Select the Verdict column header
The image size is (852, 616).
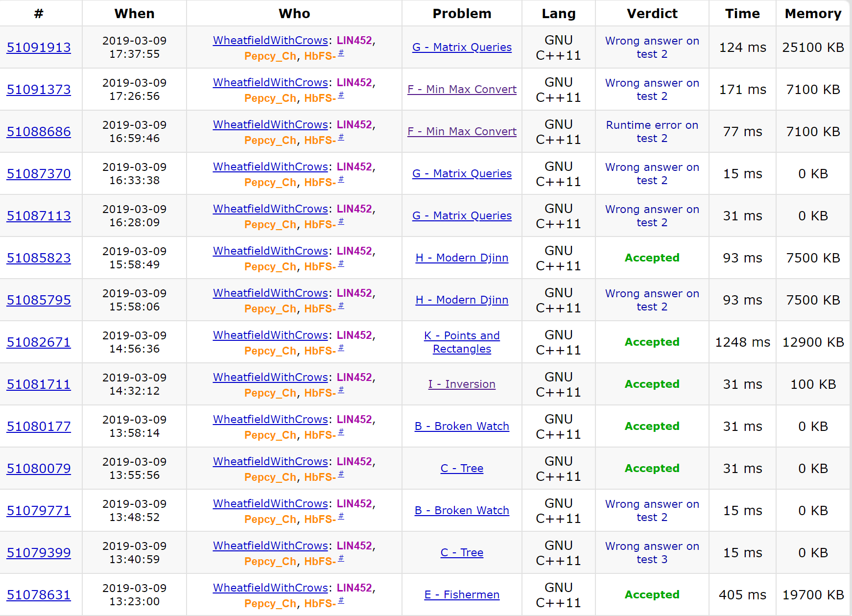click(x=652, y=14)
